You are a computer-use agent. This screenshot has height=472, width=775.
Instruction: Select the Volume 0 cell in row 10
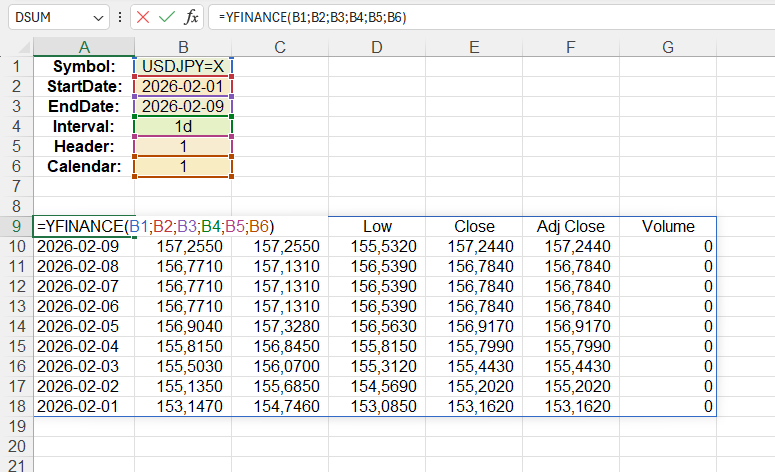(668, 247)
